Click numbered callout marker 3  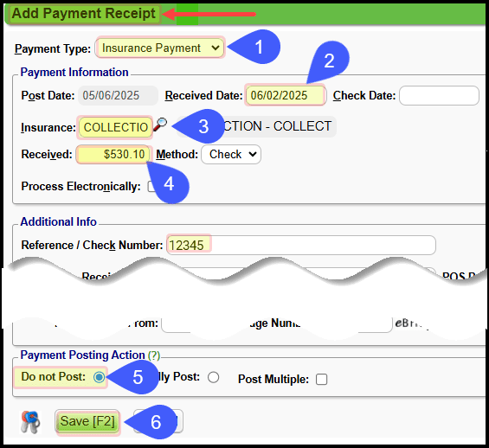click(203, 126)
